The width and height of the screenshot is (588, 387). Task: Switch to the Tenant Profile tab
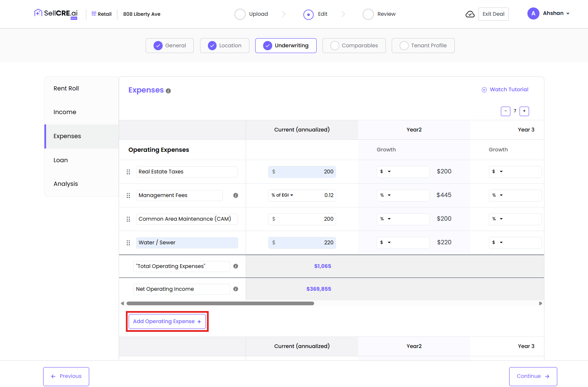tap(423, 46)
